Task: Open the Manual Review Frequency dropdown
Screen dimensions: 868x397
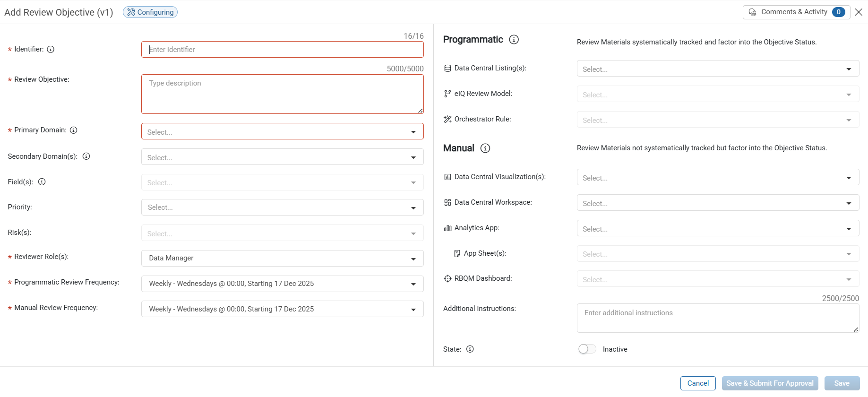Action: pyautogui.click(x=283, y=309)
